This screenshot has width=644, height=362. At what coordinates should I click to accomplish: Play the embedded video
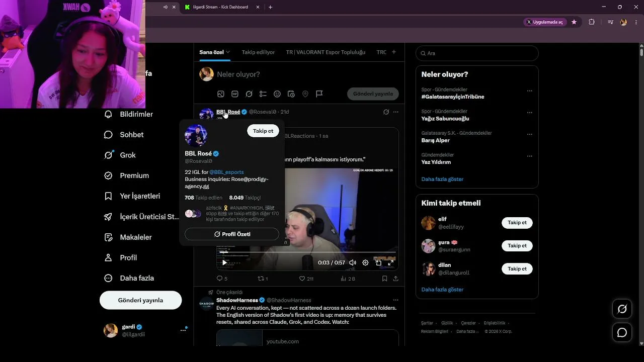coord(224,262)
